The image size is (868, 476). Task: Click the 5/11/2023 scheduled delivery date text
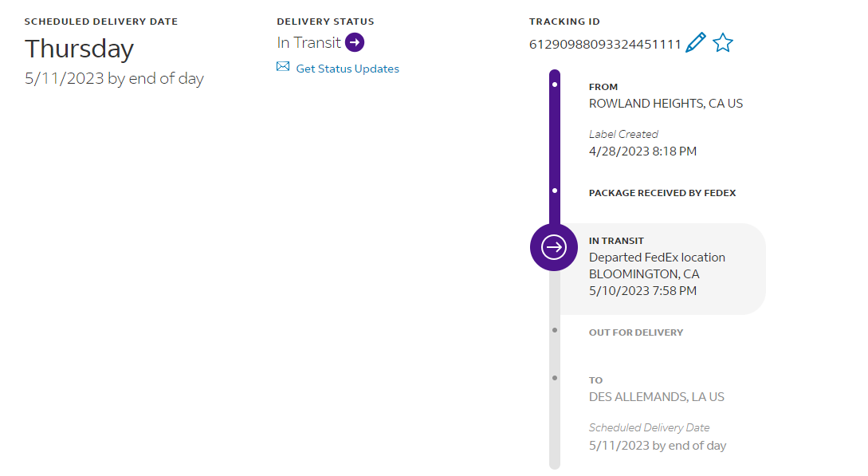114,79
